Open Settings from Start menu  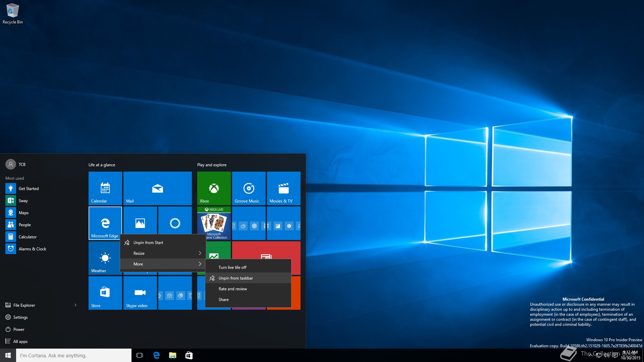click(16, 317)
